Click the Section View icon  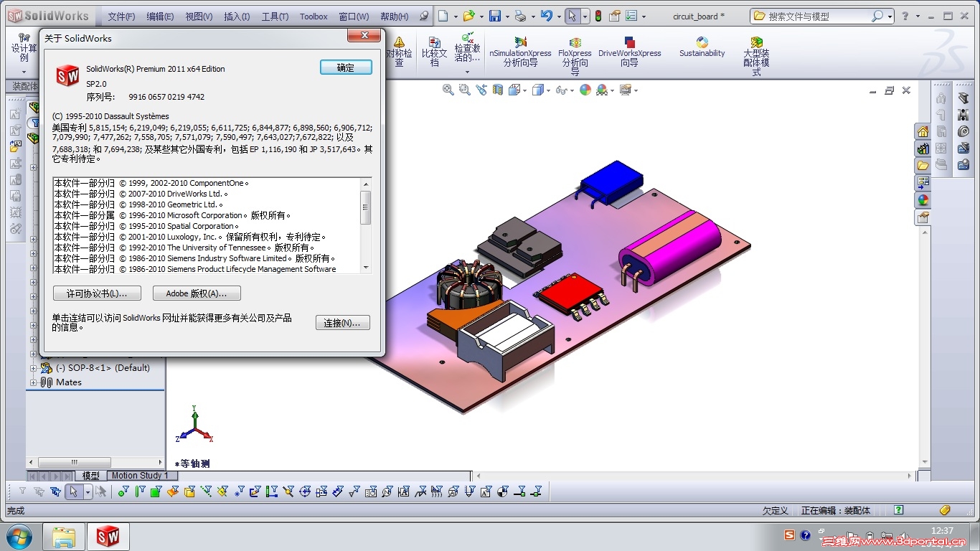click(498, 90)
